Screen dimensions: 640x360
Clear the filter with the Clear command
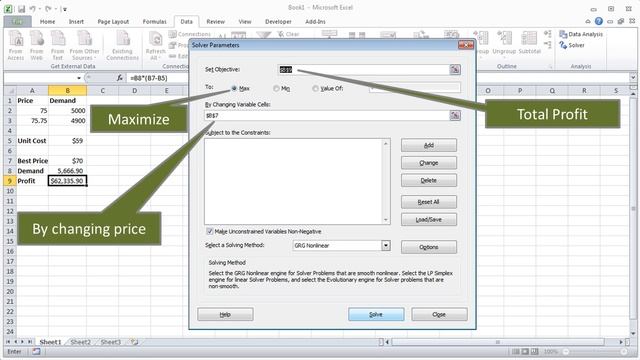click(x=289, y=34)
